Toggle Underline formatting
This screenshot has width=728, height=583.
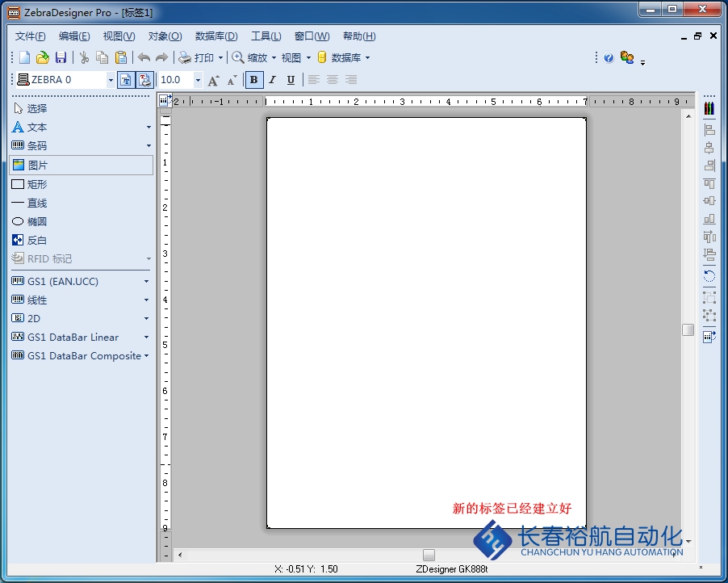tap(291, 80)
